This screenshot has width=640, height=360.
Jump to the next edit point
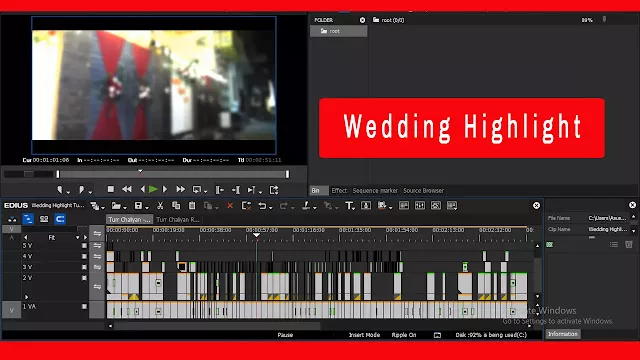[236, 190]
